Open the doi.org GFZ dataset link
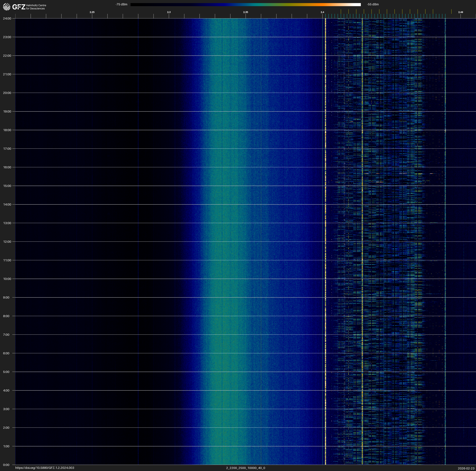Viewport: 476px width, 471px height. [45, 468]
